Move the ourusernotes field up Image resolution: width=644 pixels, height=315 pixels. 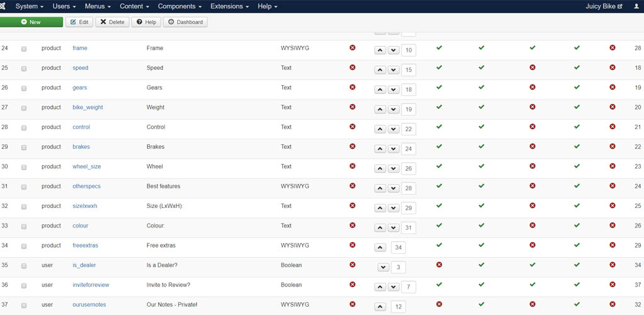pyautogui.click(x=381, y=306)
